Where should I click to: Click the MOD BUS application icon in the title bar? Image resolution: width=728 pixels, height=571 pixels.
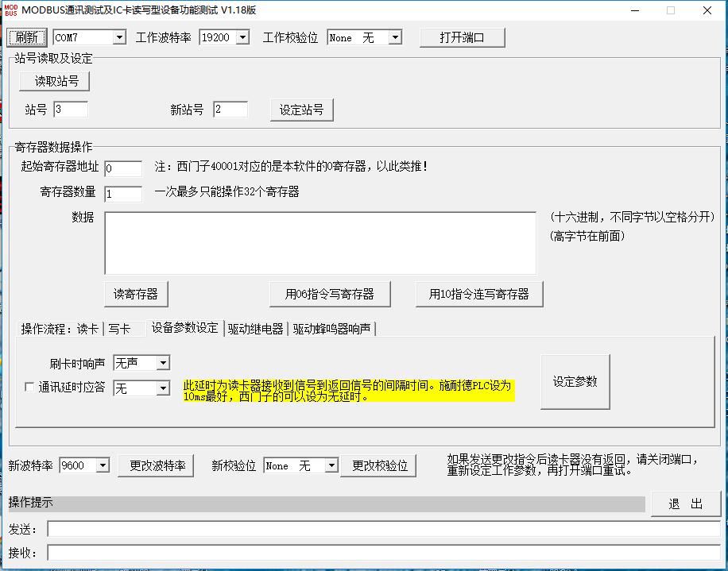pyautogui.click(x=11, y=10)
